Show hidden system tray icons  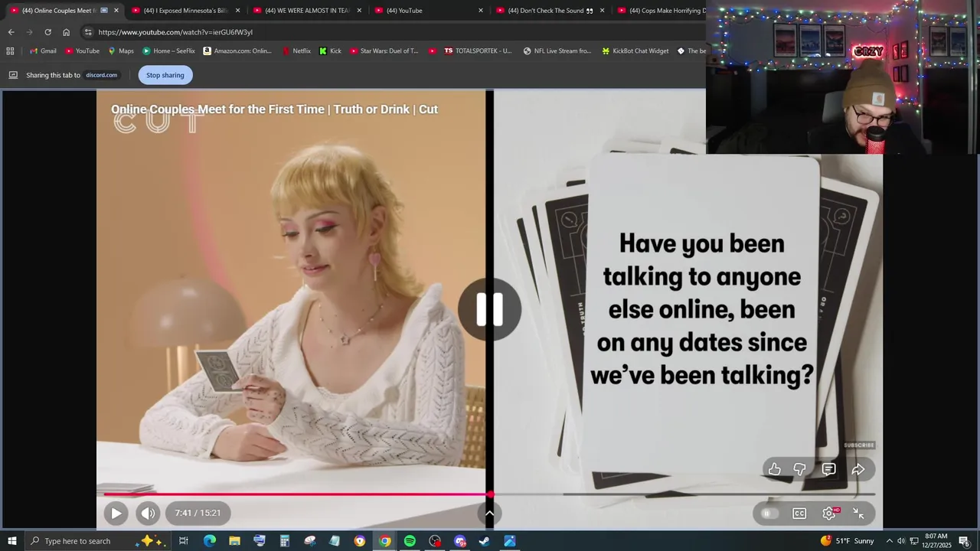click(x=889, y=541)
